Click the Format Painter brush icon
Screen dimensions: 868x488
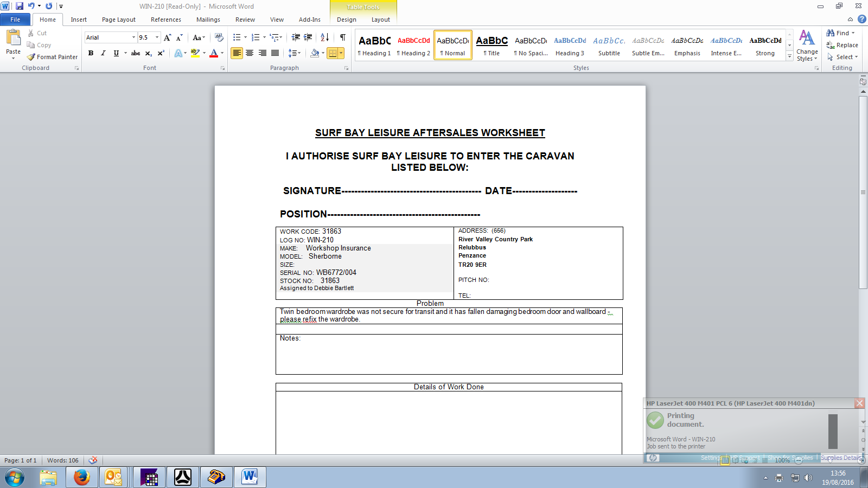[x=31, y=57]
